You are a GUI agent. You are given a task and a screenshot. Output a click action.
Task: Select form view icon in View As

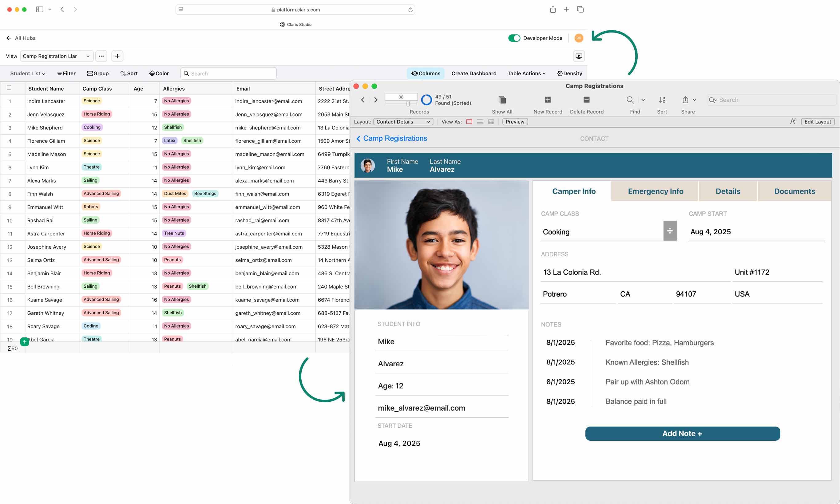tap(469, 122)
